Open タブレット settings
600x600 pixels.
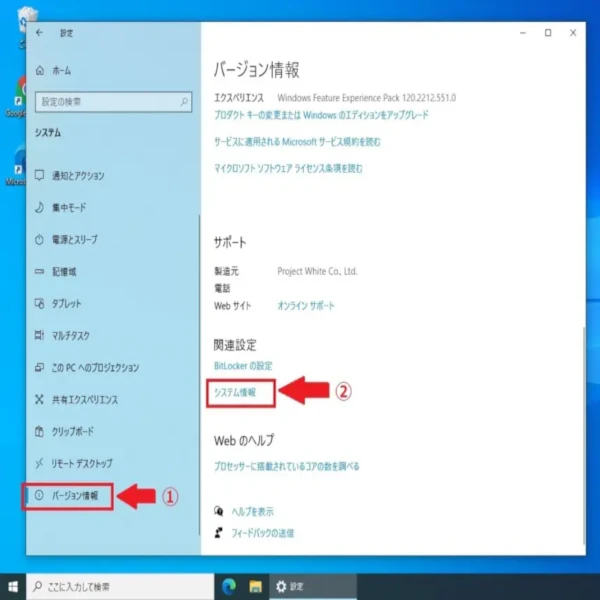pyautogui.click(x=67, y=304)
